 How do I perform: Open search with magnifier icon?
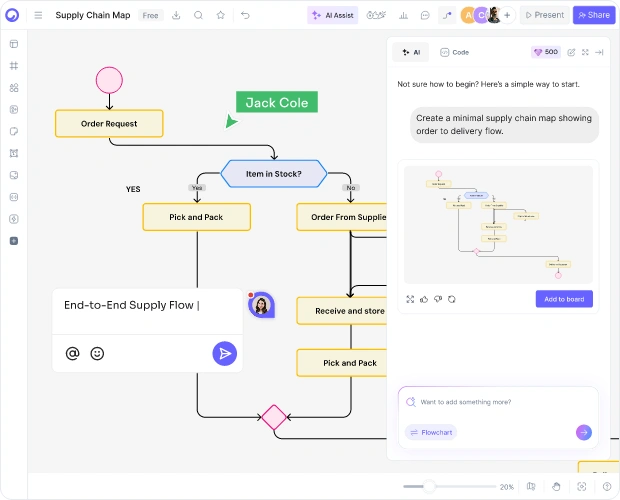(198, 15)
